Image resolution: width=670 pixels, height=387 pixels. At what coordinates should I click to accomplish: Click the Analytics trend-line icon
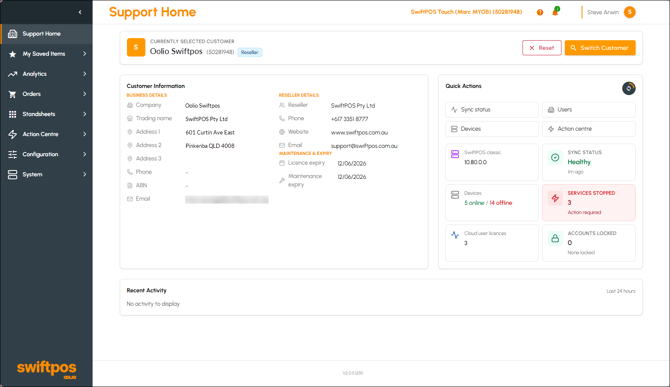coord(12,74)
